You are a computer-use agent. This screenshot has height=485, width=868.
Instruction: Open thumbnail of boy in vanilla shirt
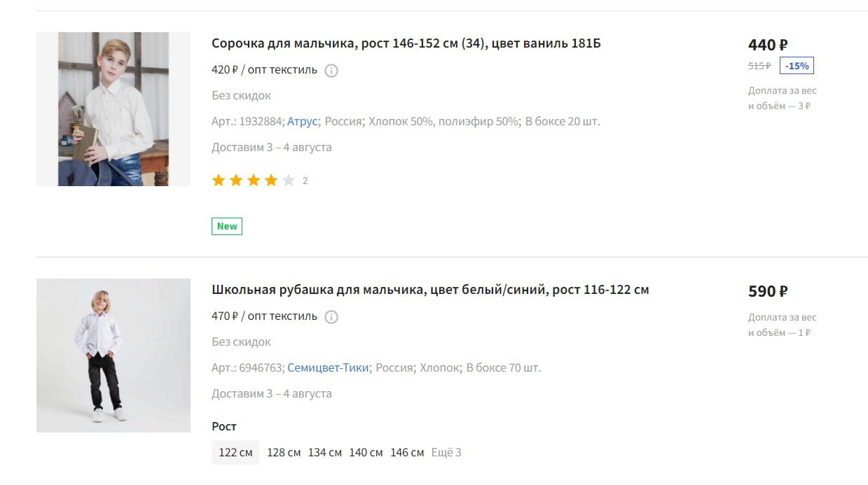(x=113, y=109)
